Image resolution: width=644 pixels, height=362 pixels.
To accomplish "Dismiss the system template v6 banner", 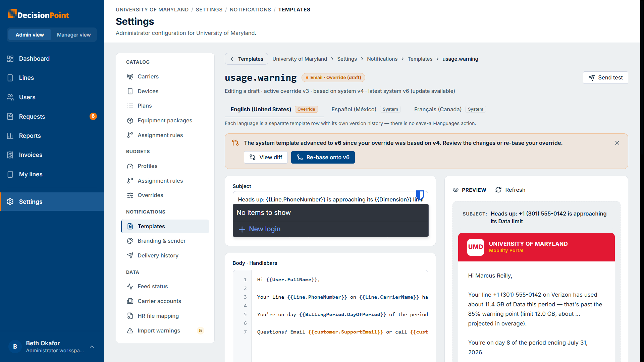I will (617, 143).
